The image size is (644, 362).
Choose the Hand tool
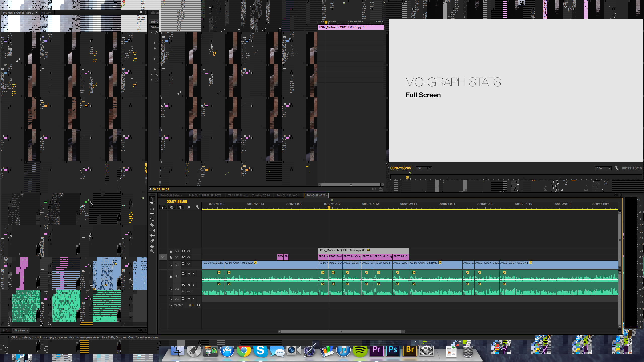click(x=152, y=246)
